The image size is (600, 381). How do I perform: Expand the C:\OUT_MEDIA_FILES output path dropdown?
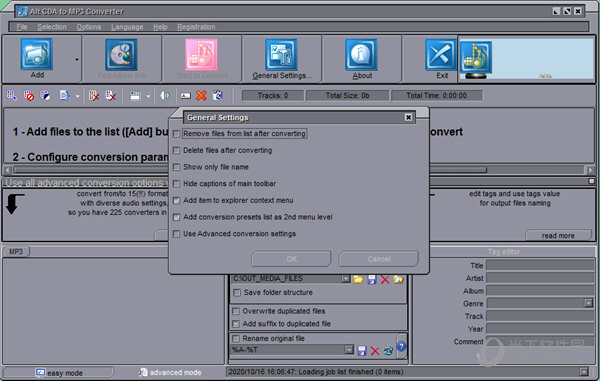tap(346, 279)
